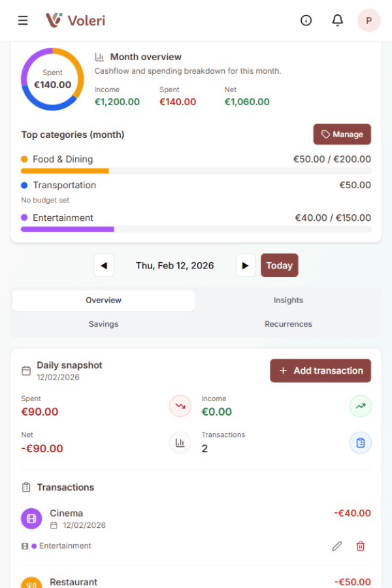Delete the Cinema transaction via trash icon
The width and height of the screenshot is (392, 588).
click(x=360, y=546)
